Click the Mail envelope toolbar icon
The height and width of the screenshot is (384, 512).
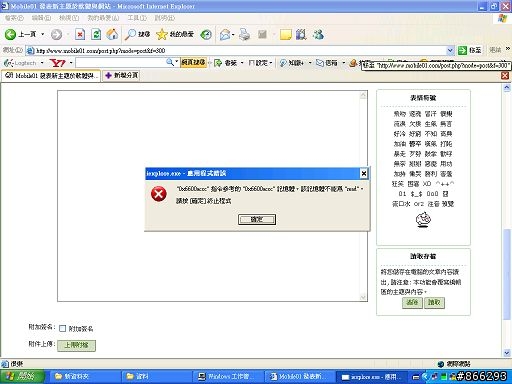click(225, 34)
